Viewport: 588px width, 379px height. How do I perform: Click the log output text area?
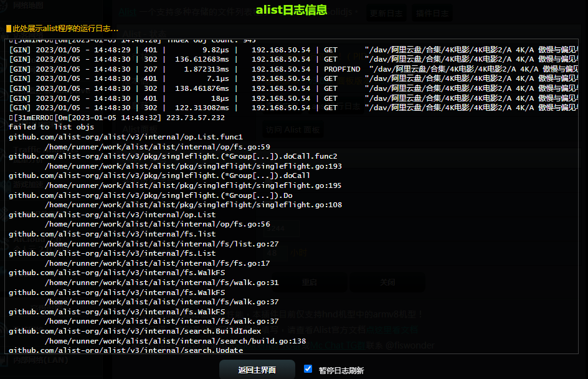[292, 196]
